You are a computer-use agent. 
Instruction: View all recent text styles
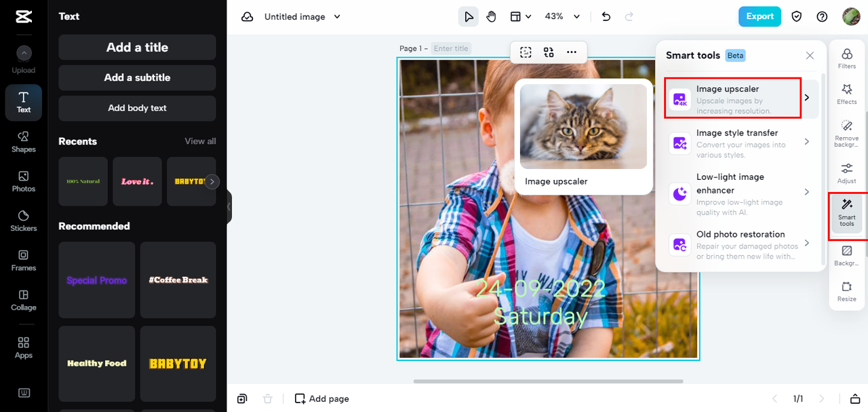pos(200,141)
